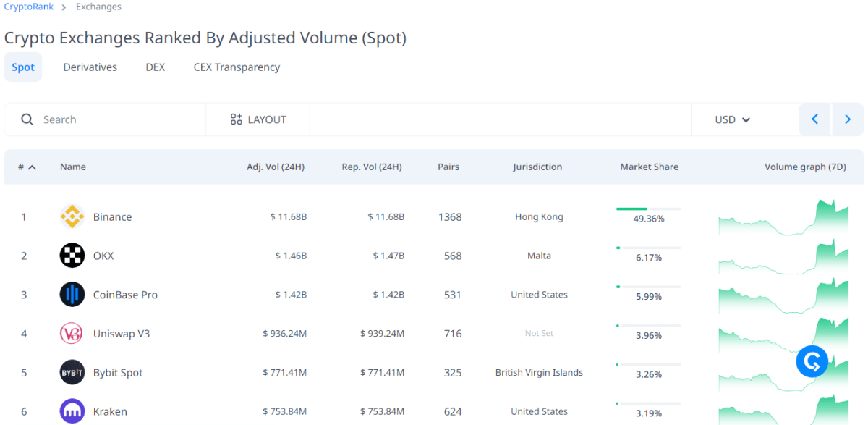This screenshot has height=425, width=868.
Task: Click the CoinBase Pro logo
Action: 71,294
